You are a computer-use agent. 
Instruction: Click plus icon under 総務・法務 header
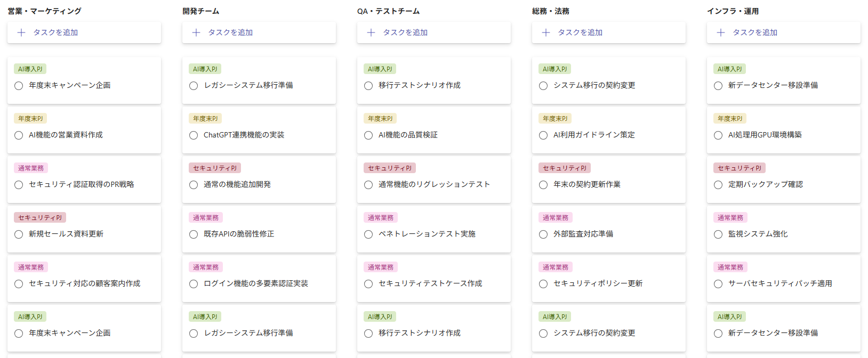(546, 32)
